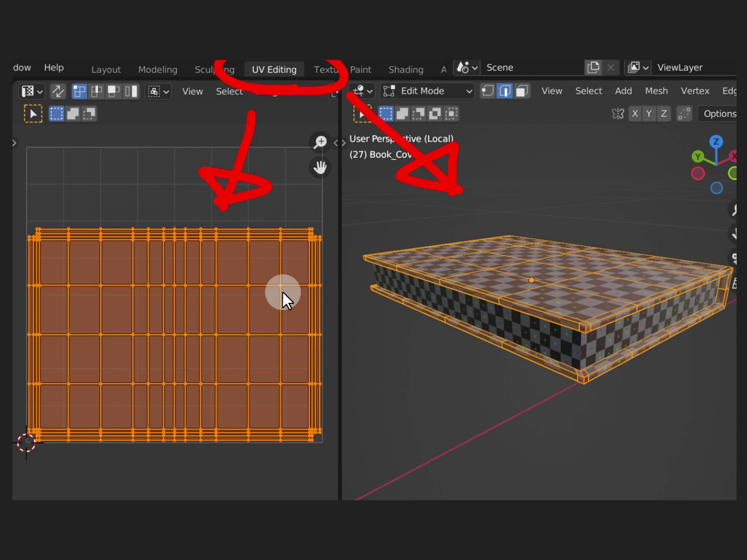The image size is (747, 560).
Task: Enable face select mode in 3D viewport
Action: click(522, 91)
